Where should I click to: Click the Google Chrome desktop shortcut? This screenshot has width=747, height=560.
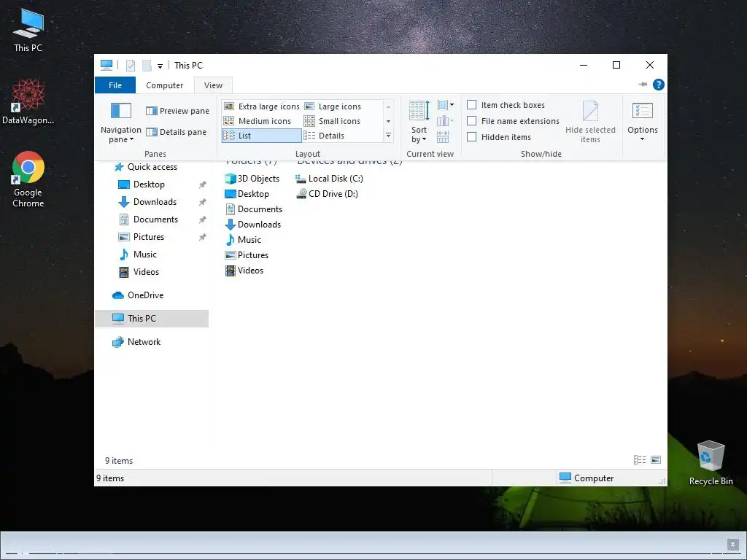(x=28, y=179)
